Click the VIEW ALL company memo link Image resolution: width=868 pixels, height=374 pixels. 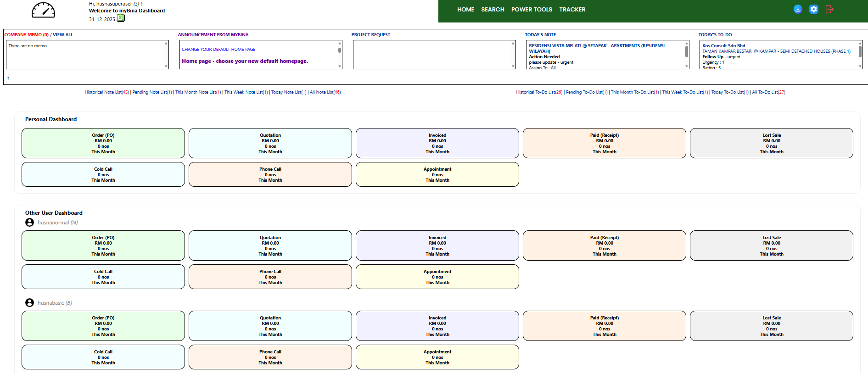[x=63, y=35]
